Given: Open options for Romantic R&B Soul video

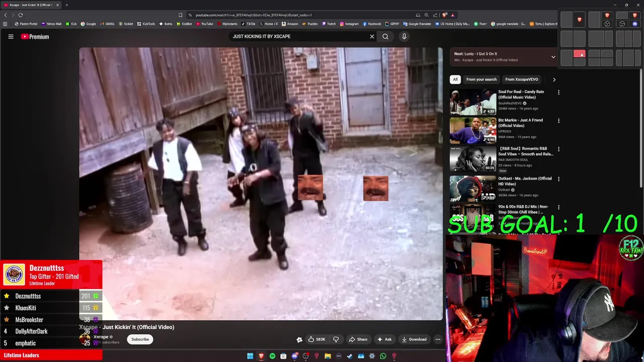Looking at the screenshot, I should tap(558, 149).
